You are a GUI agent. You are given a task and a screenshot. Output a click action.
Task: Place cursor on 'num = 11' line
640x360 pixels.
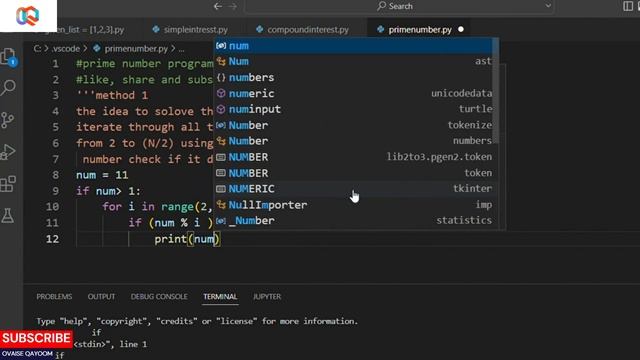[x=102, y=175]
